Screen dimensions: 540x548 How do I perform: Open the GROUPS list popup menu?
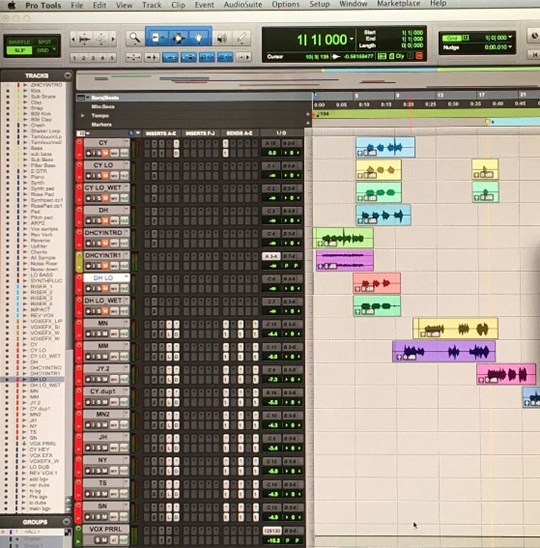(66, 522)
